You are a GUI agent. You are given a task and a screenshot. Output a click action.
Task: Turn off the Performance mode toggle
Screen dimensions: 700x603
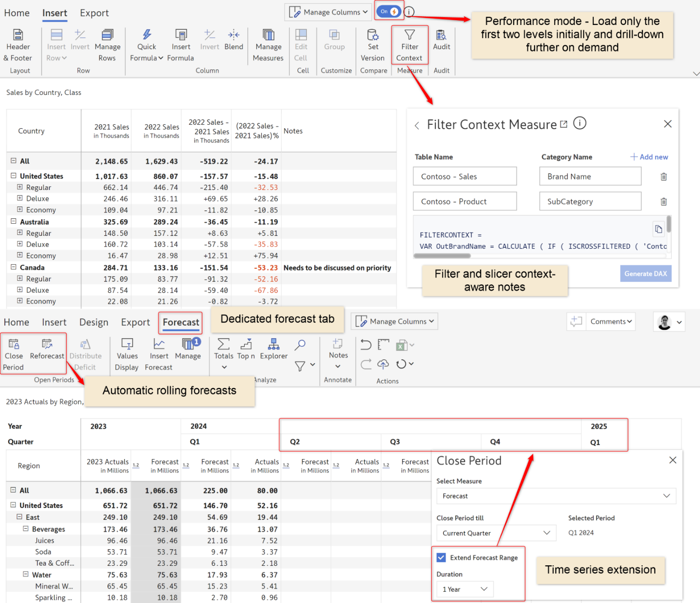pos(389,11)
